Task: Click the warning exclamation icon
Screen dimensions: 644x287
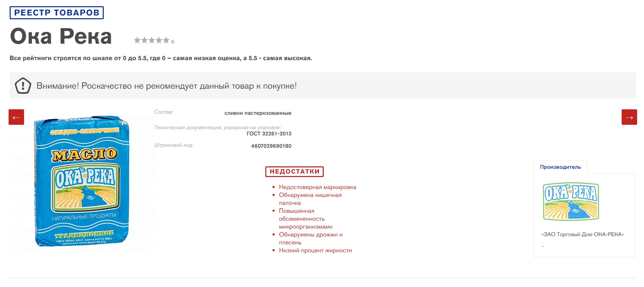Action: point(23,86)
